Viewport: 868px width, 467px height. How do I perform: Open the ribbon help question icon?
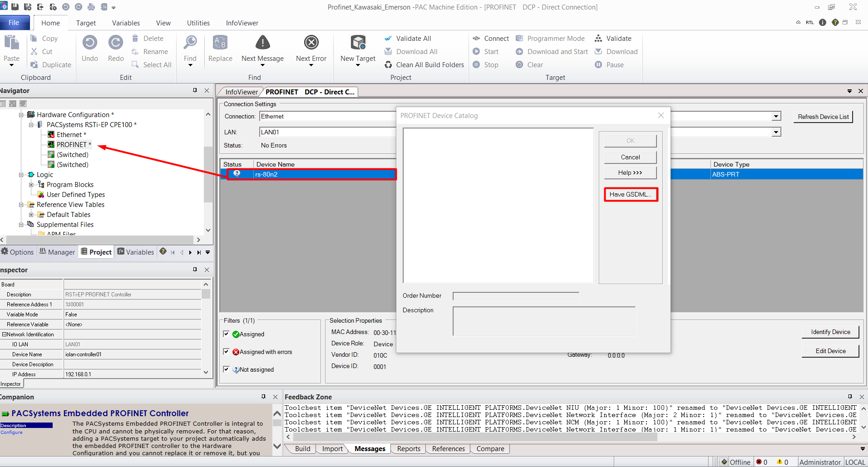click(835, 22)
